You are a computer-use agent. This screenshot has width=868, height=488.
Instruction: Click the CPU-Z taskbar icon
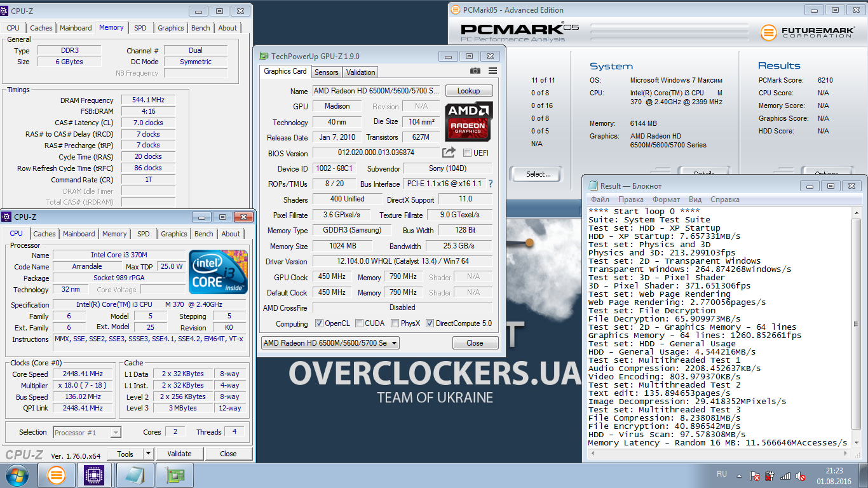point(95,475)
